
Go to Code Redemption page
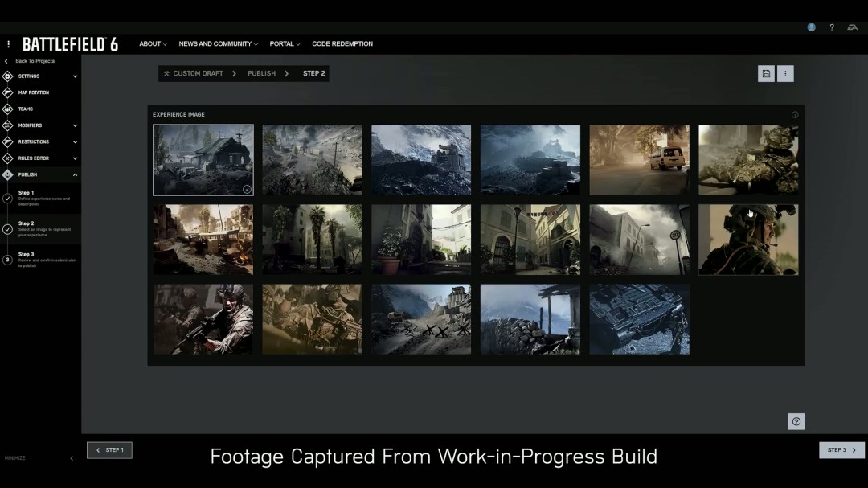click(x=342, y=44)
